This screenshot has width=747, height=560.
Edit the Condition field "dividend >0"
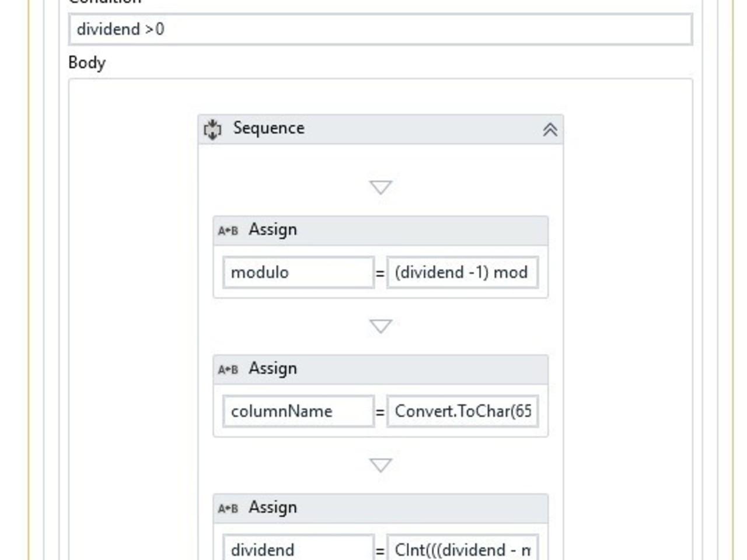(381, 29)
